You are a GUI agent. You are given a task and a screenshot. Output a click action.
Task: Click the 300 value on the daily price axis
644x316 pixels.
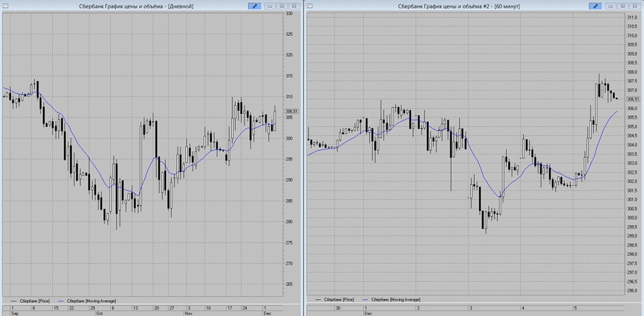289,139
